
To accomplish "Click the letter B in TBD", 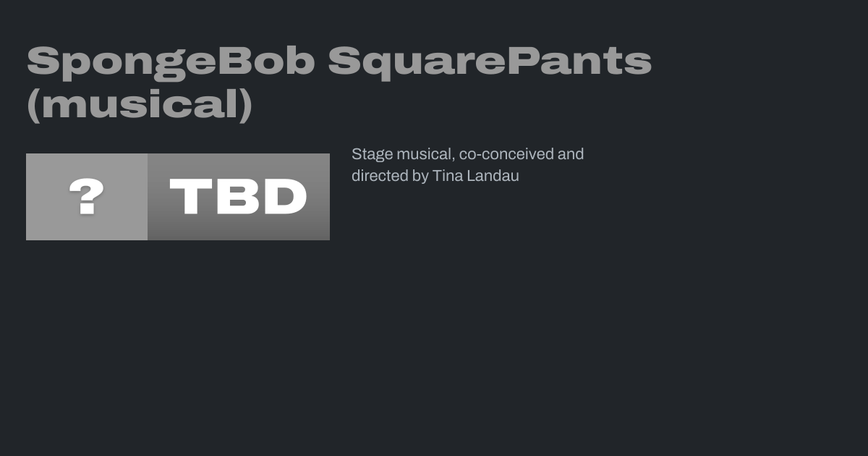I will click(237, 197).
